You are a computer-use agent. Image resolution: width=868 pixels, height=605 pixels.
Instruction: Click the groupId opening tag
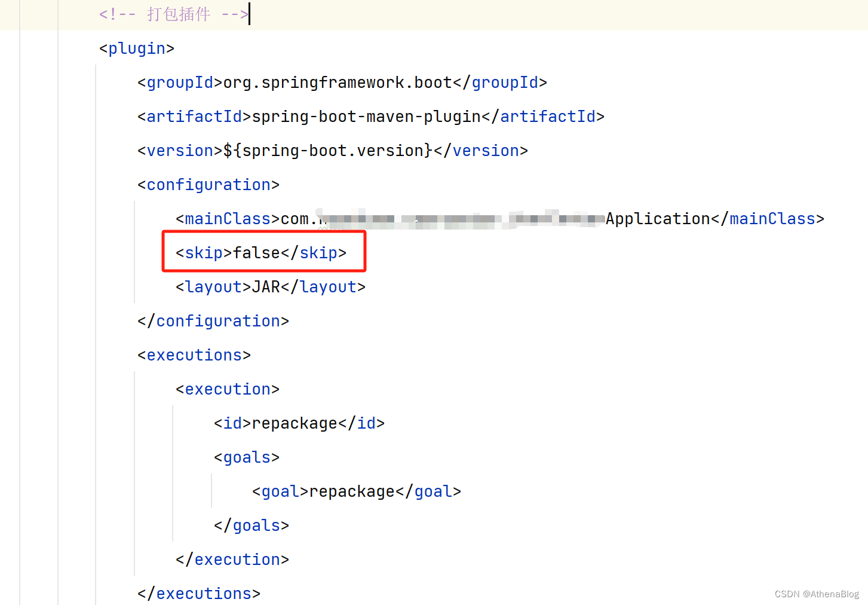tap(179, 82)
